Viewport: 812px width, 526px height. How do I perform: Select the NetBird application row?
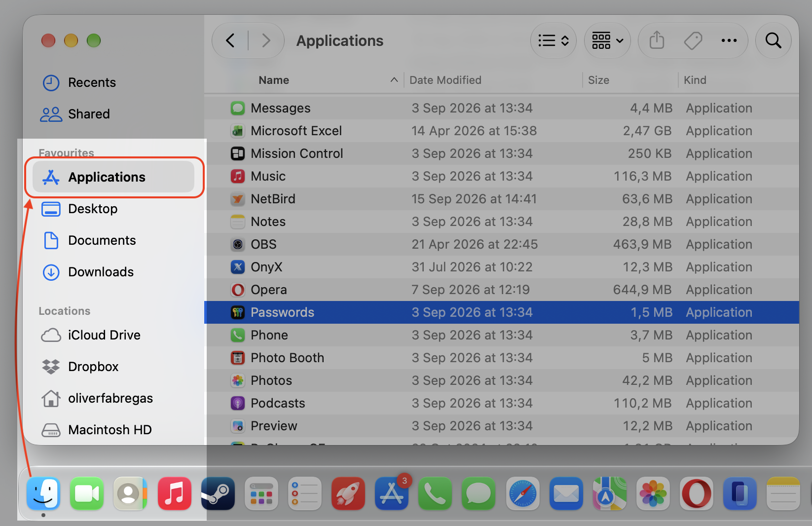click(x=502, y=199)
